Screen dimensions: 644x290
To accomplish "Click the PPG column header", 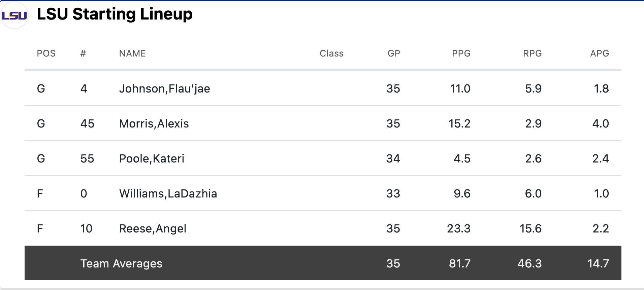I will coord(461,53).
